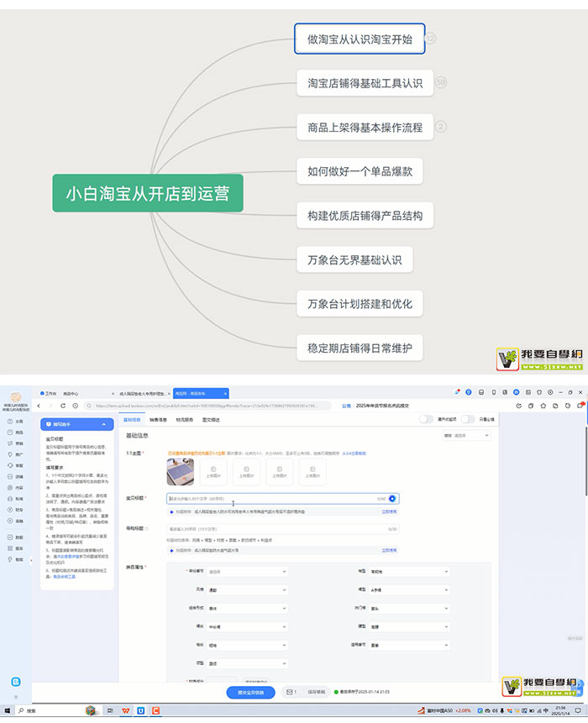Enable the 只看必填 toggle switch
588x723 pixels.
pos(468,419)
